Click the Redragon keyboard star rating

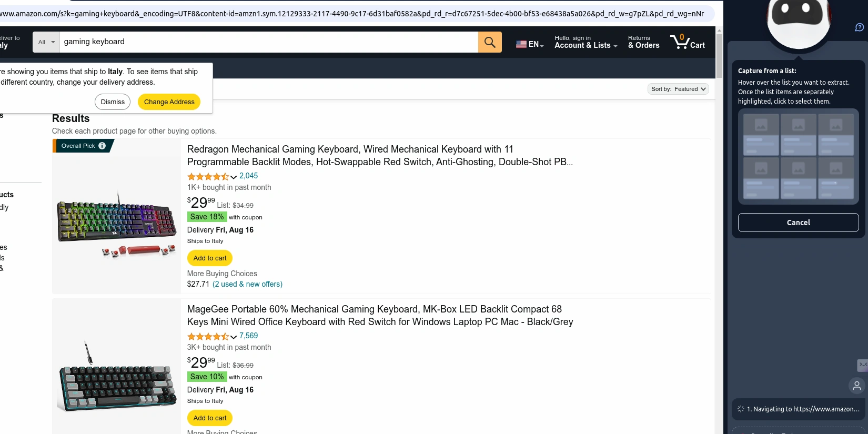tap(208, 177)
